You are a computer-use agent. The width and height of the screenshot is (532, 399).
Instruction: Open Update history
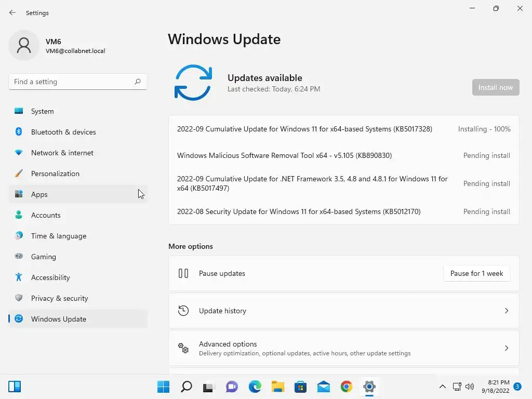pos(344,311)
